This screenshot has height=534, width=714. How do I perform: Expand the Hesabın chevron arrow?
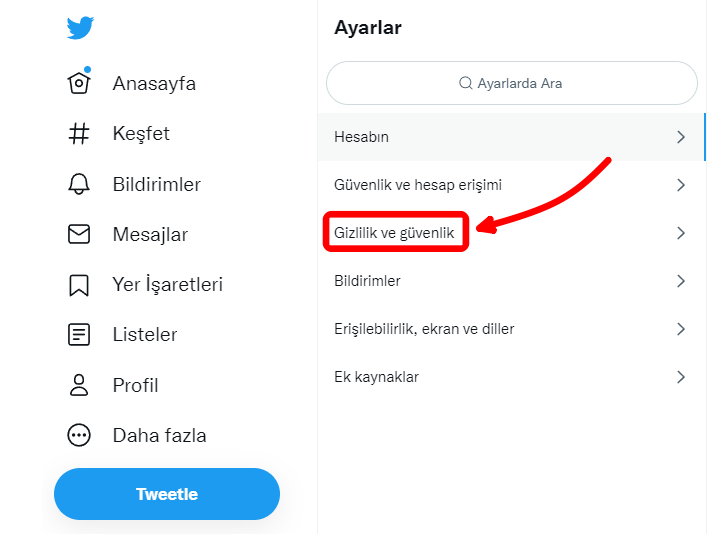681,137
